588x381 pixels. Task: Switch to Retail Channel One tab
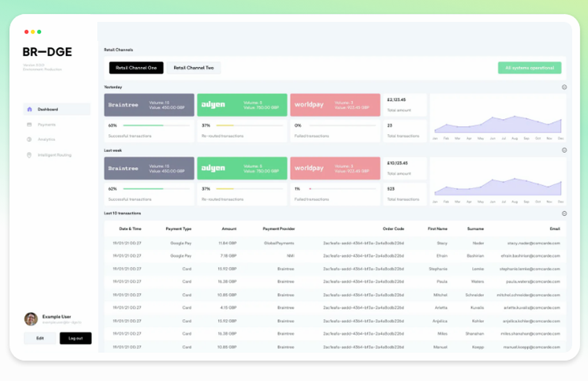click(x=136, y=68)
